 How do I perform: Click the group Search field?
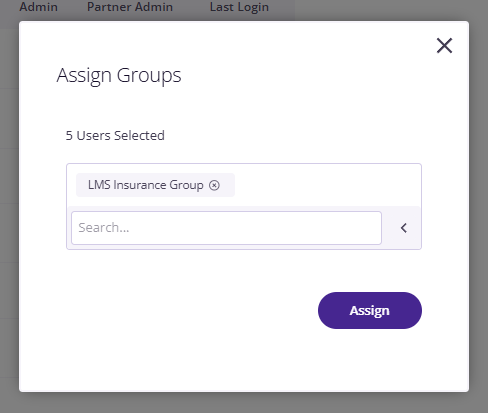click(226, 228)
